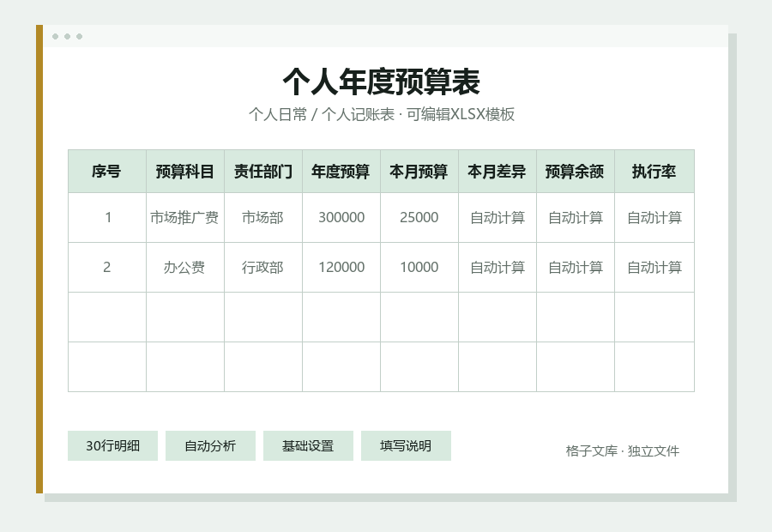Image resolution: width=772 pixels, height=532 pixels.
Task: Click the 10000 monthly budget cell
Action: pyautogui.click(x=419, y=268)
